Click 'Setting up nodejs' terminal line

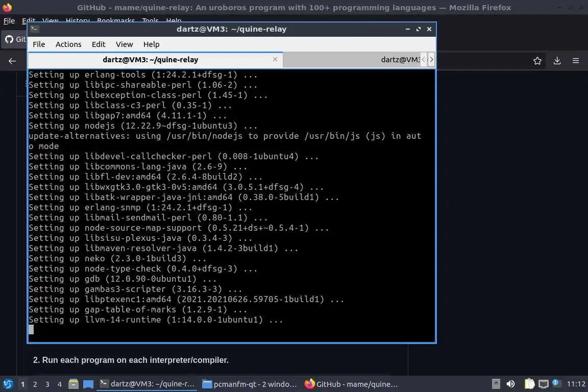143,126
